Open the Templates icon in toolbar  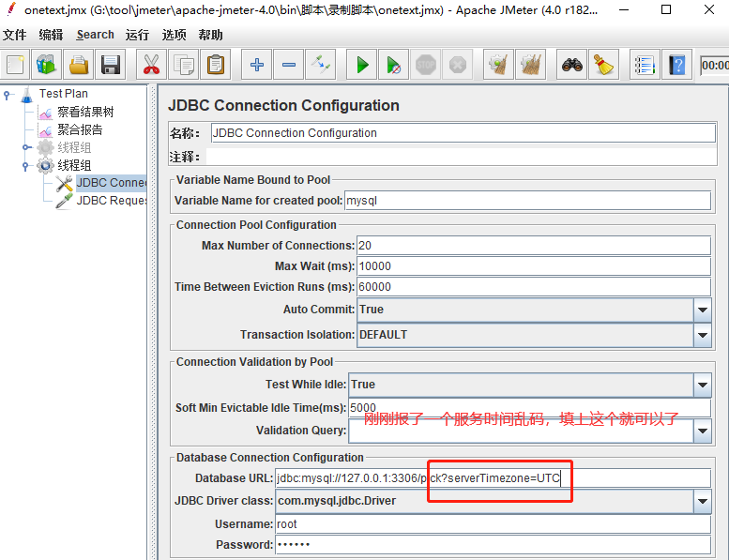[x=47, y=65]
